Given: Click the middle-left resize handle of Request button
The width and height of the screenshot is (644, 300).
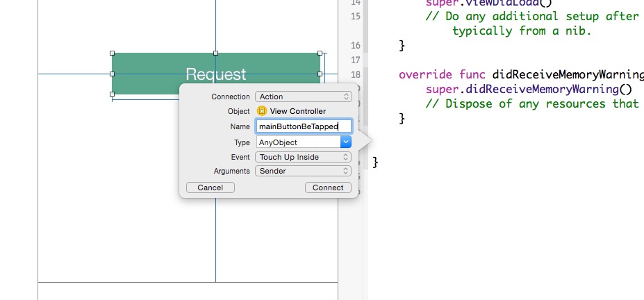Looking at the screenshot, I should click(x=112, y=74).
